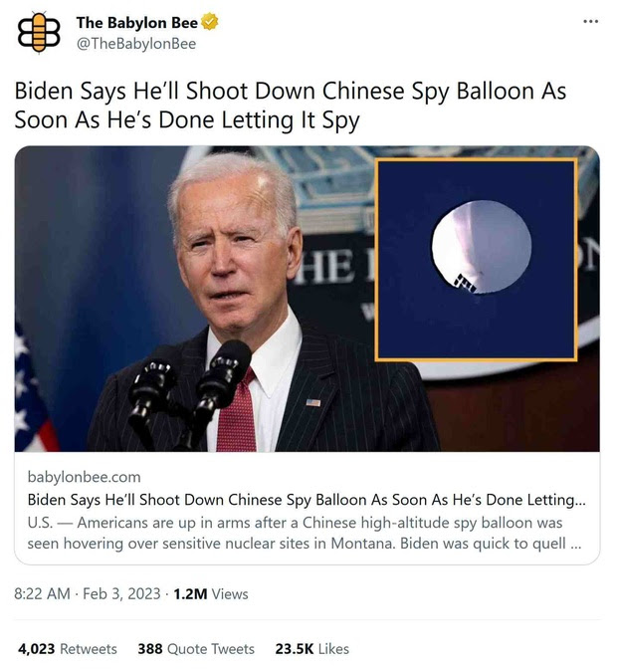617x672 pixels.
Task: Click the tweet headline text
Action: (x=290, y=105)
